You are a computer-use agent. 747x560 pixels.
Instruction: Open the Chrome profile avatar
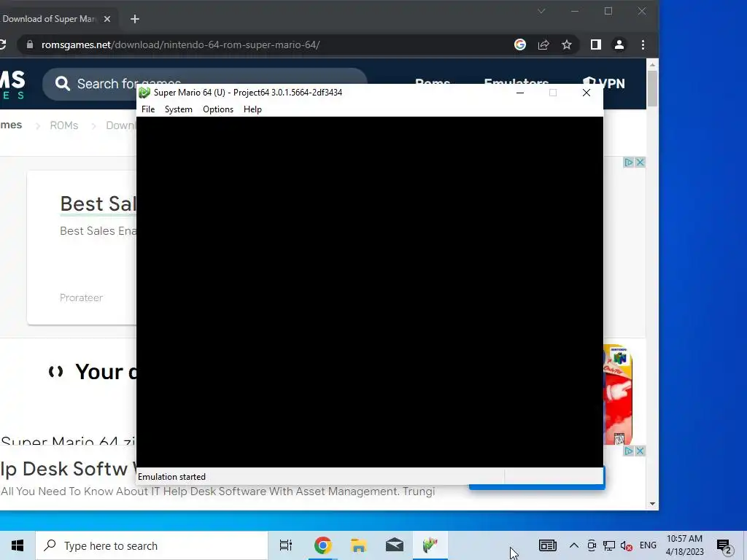pyautogui.click(x=619, y=44)
